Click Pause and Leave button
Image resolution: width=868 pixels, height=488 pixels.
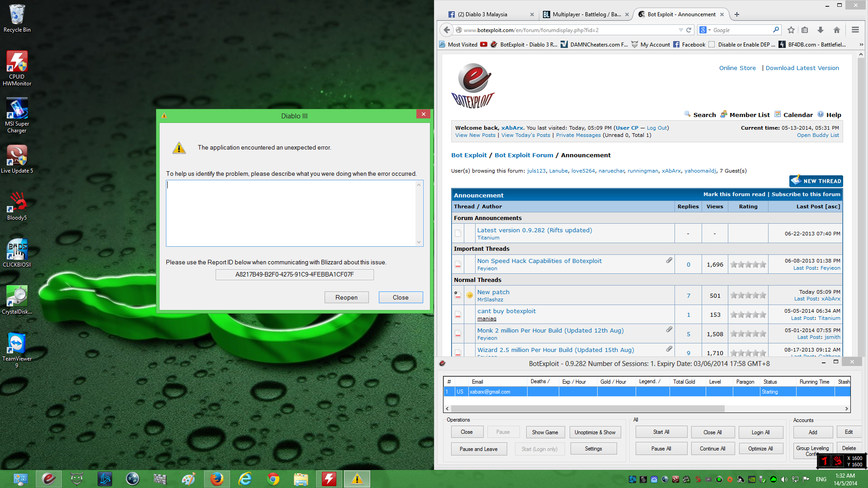tap(478, 449)
